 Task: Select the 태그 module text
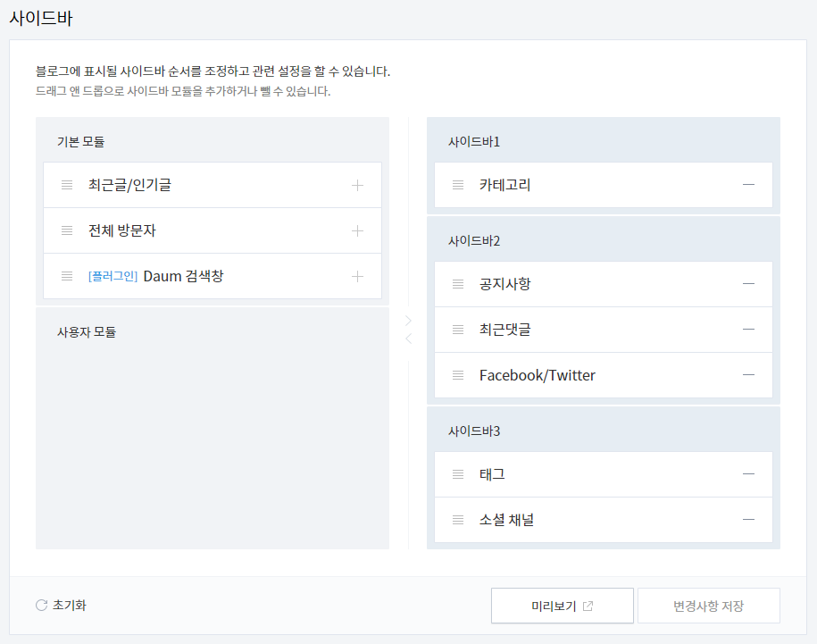tap(492, 474)
